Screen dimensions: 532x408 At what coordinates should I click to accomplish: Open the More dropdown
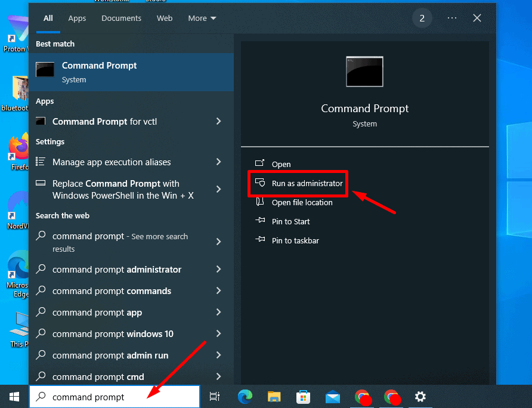[202, 18]
